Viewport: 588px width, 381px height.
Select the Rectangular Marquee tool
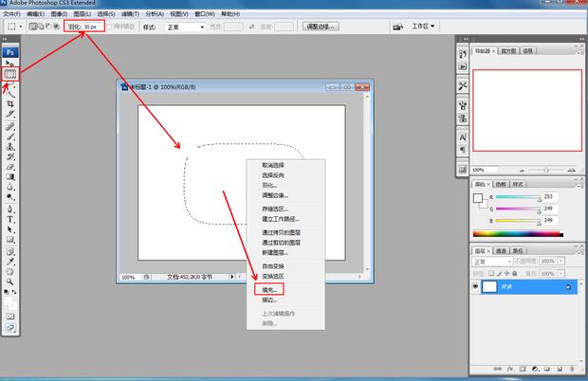(x=10, y=73)
